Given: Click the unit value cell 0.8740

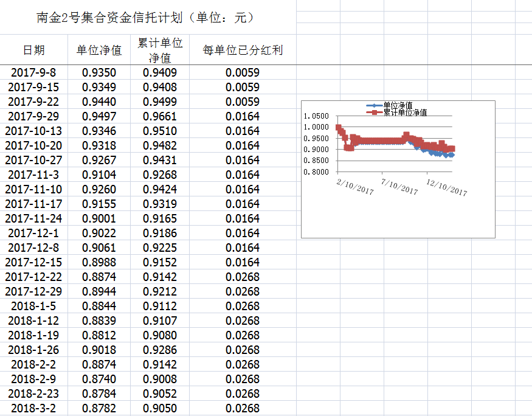Looking at the screenshot, I should tap(99, 380).
